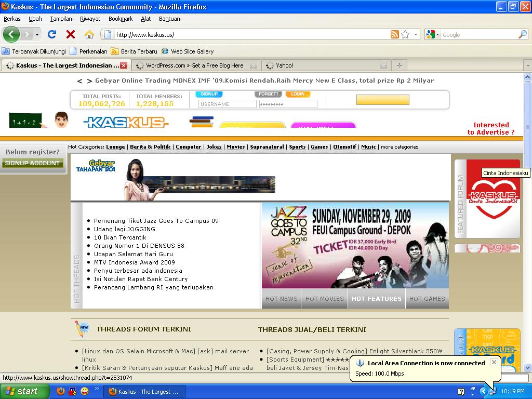Open the back/forward history dropdown arrow
This screenshot has width=532, height=399.
(x=37, y=34)
